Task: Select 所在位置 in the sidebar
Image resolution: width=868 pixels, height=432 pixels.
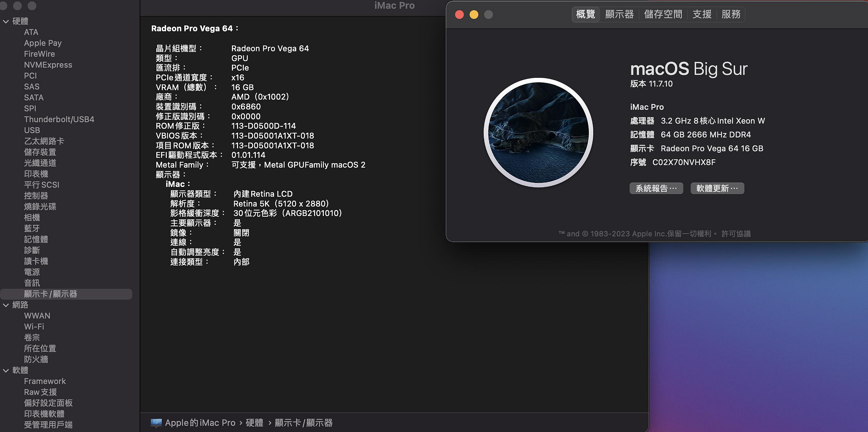Action: (40, 349)
